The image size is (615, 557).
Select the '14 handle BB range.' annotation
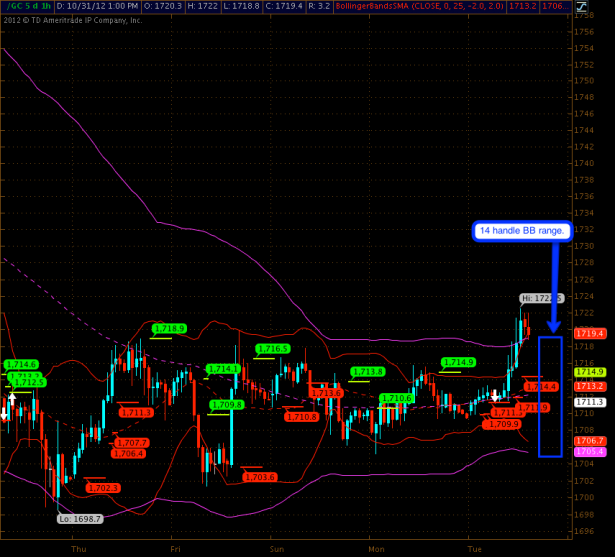tap(522, 232)
